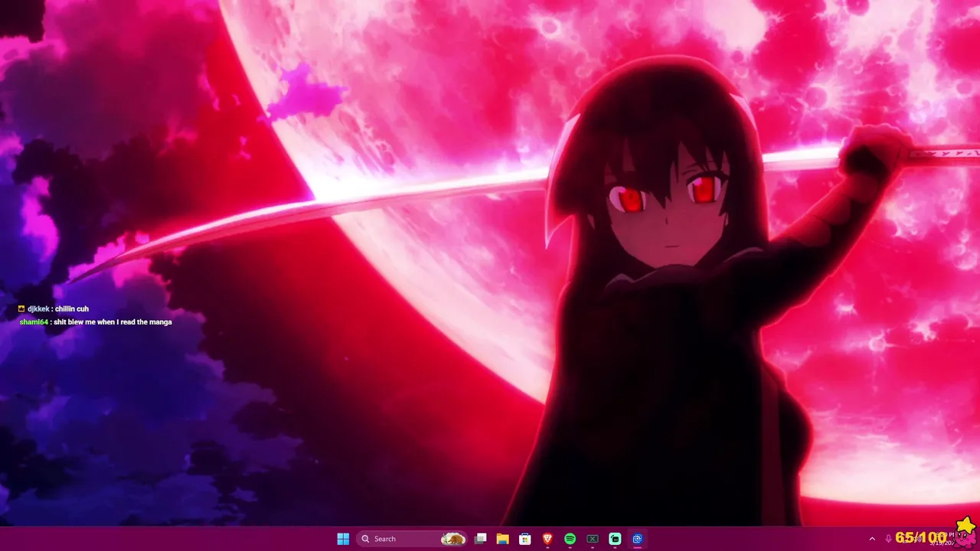The width and height of the screenshot is (980, 551).
Task: Open Spotify from the taskbar
Action: click(570, 539)
